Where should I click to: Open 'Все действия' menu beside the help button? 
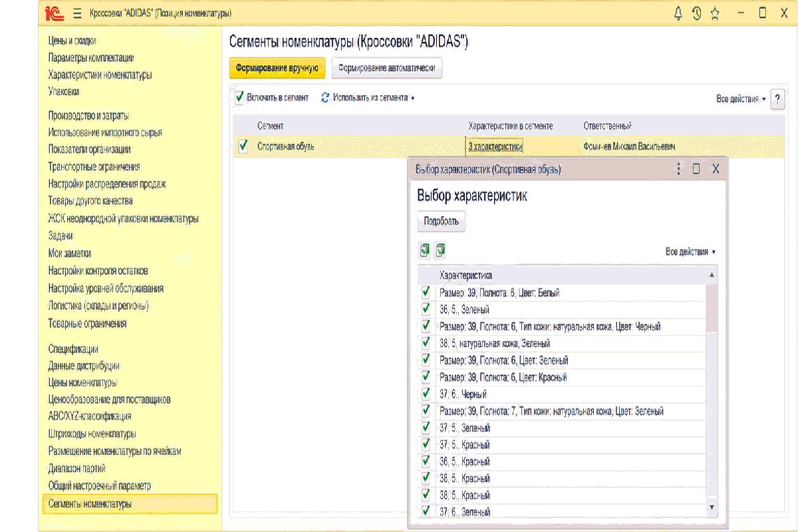click(x=741, y=98)
